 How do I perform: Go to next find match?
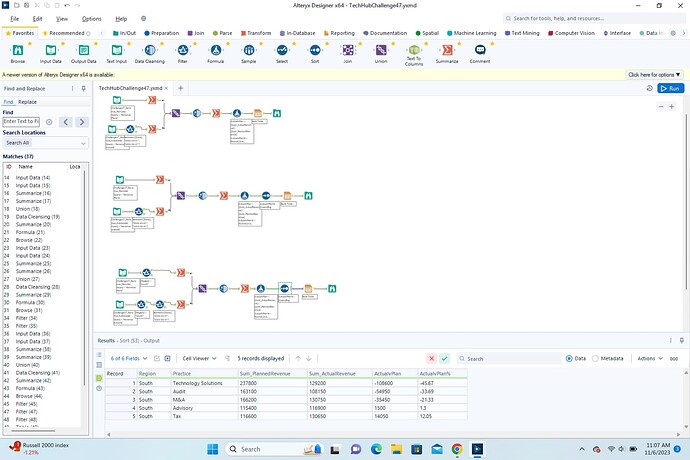pos(82,122)
